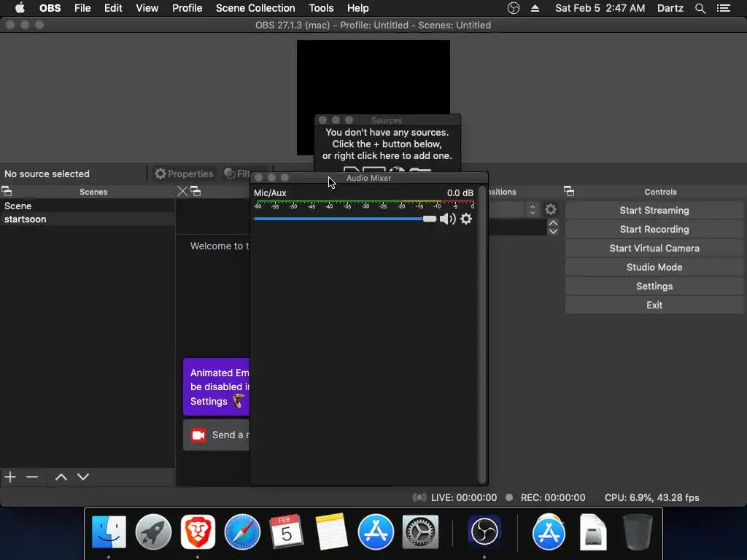Click the Audio Mixer scrollbar

pyautogui.click(x=481, y=335)
